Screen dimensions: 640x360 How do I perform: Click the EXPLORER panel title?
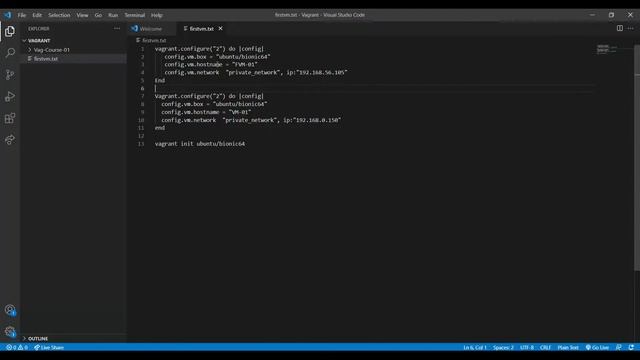[x=39, y=29]
